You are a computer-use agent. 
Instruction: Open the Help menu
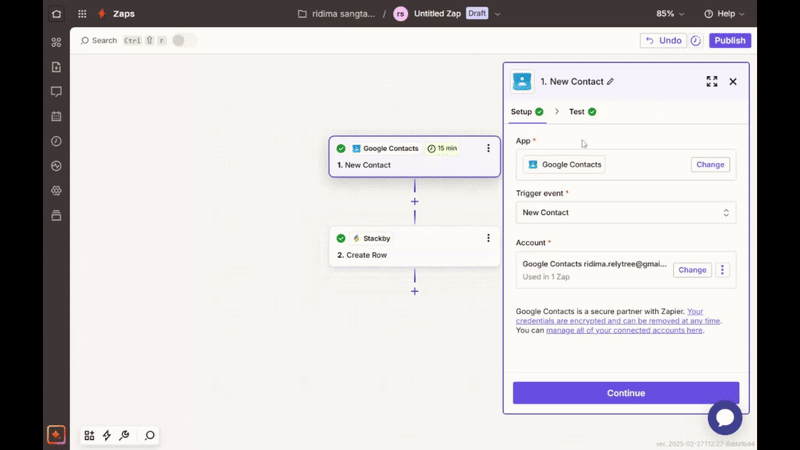[x=724, y=14]
